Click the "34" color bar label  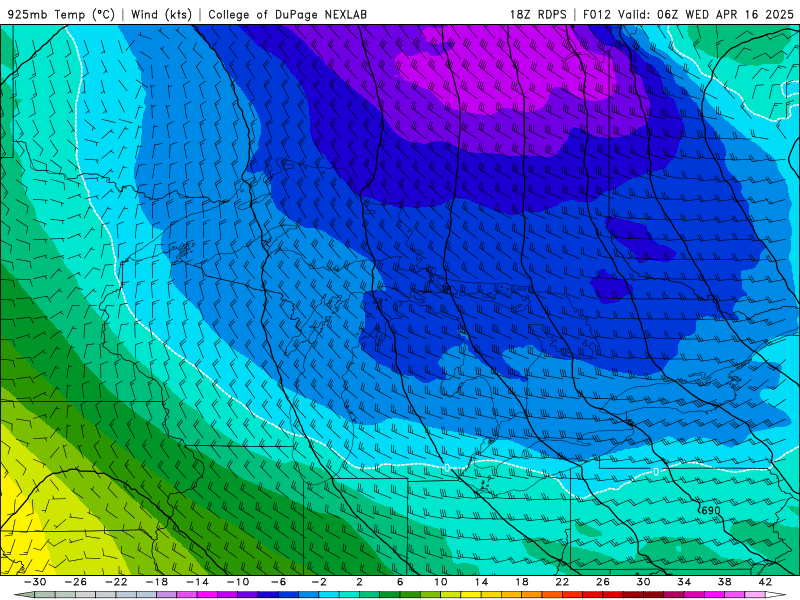coord(684,582)
